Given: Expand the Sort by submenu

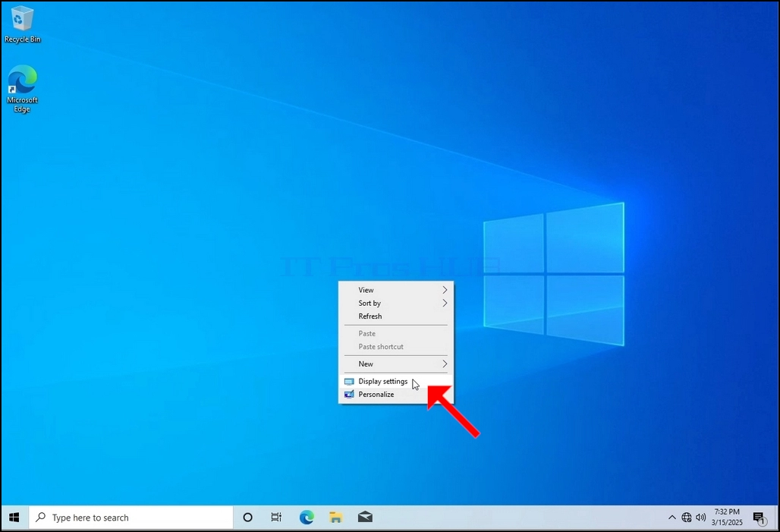Looking at the screenshot, I should coord(396,303).
